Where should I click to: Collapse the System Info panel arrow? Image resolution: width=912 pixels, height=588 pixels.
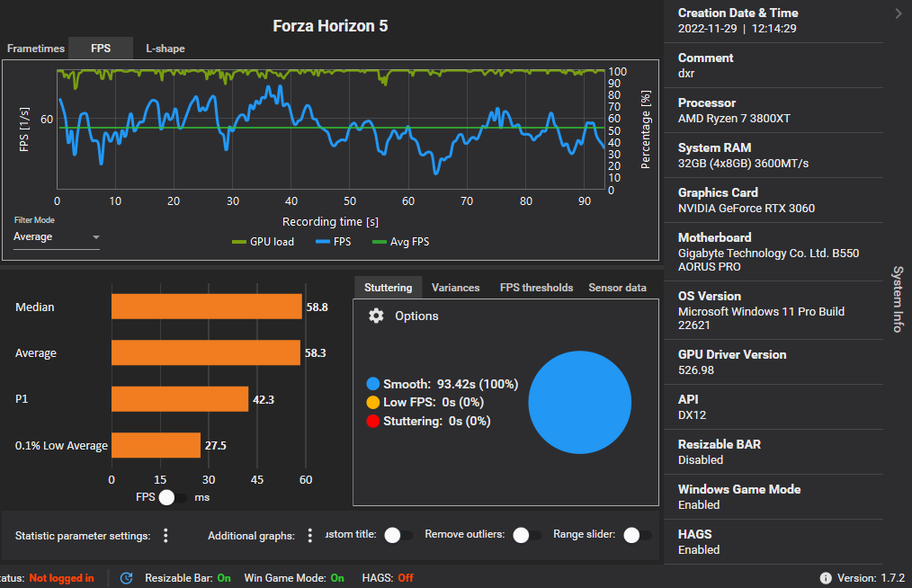tap(899, 13)
